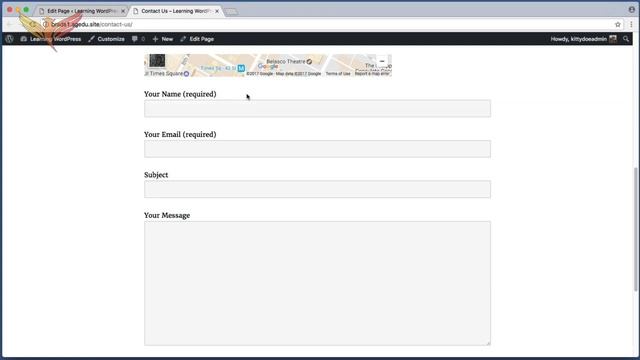Open the Google logo on the map
640x360 pixels.
[268, 66]
